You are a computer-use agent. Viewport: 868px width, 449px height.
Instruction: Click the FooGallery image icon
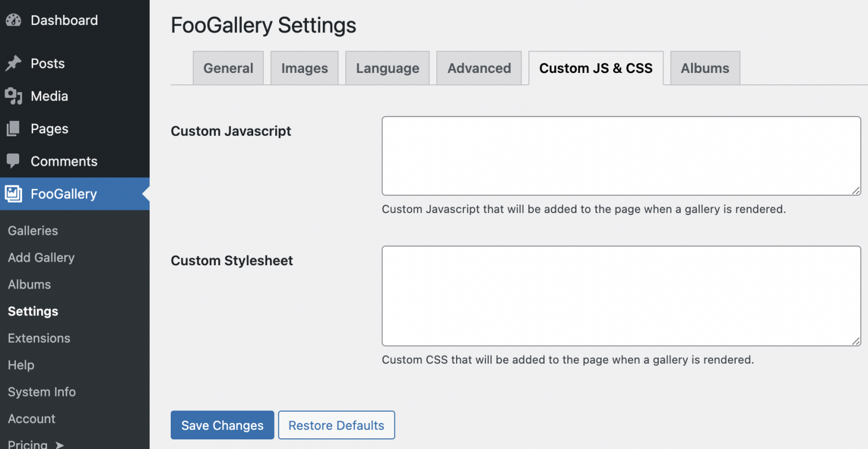14,194
